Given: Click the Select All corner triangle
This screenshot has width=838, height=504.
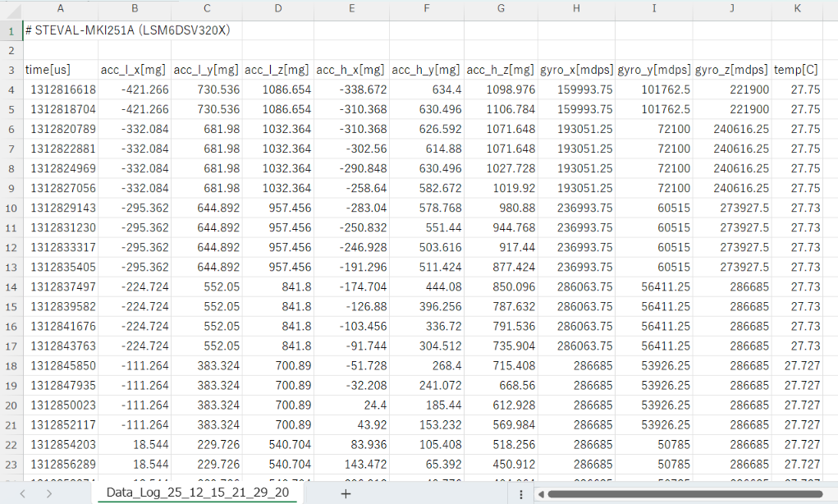Looking at the screenshot, I should pyautogui.click(x=11, y=9).
